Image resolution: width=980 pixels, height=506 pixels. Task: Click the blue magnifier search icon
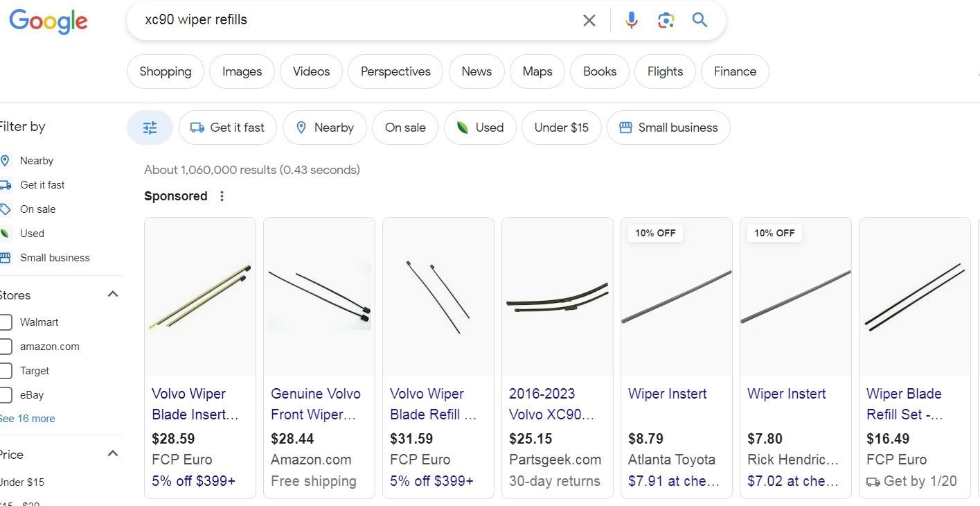pos(700,20)
